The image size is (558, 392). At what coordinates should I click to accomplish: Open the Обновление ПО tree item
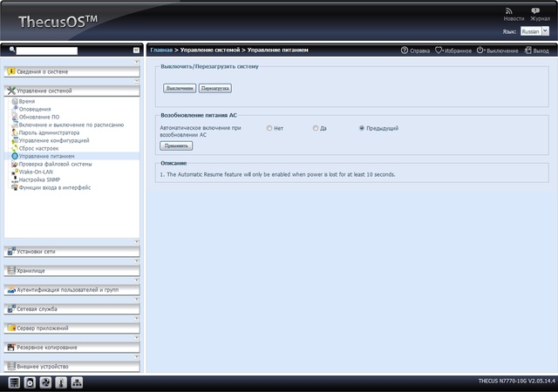click(x=39, y=117)
